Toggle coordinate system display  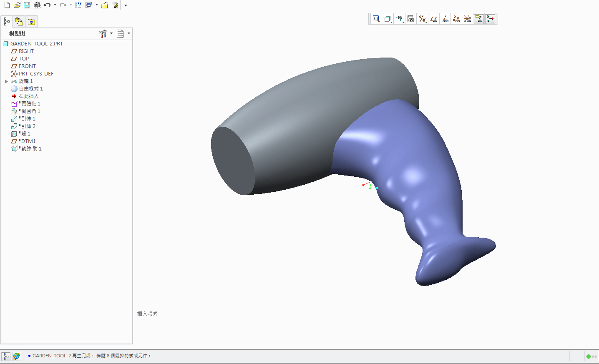click(x=468, y=19)
